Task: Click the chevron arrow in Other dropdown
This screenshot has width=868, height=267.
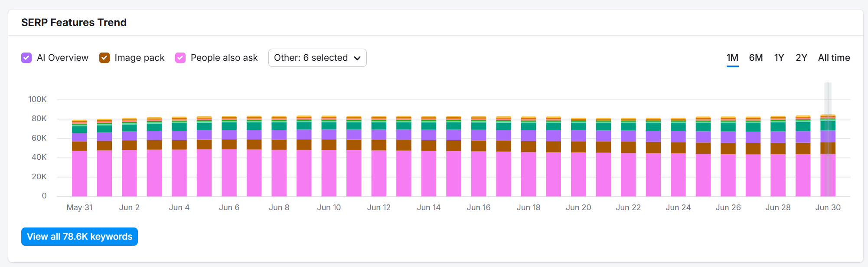Action: point(357,58)
